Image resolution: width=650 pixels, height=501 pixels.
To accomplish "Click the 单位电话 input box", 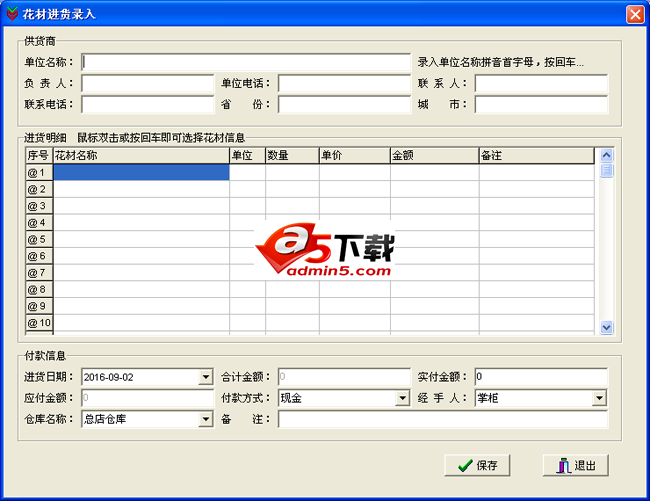I will [x=344, y=83].
